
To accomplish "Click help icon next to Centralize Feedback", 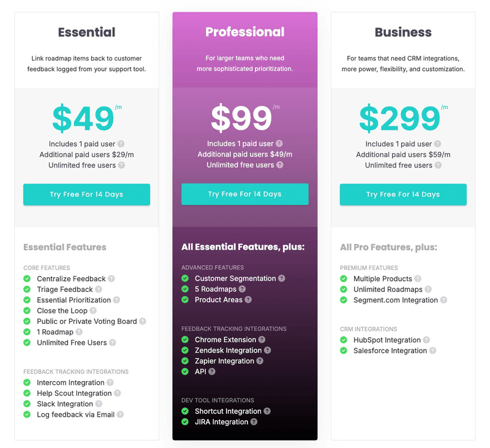I will (111, 279).
